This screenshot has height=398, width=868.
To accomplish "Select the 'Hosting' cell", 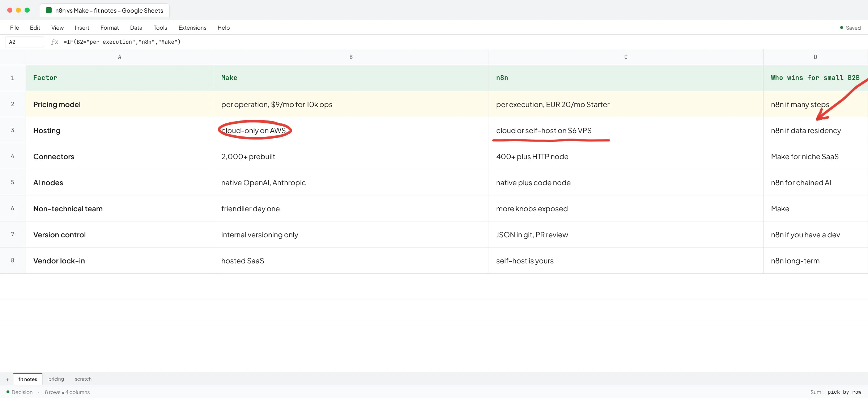I will click(x=120, y=130).
